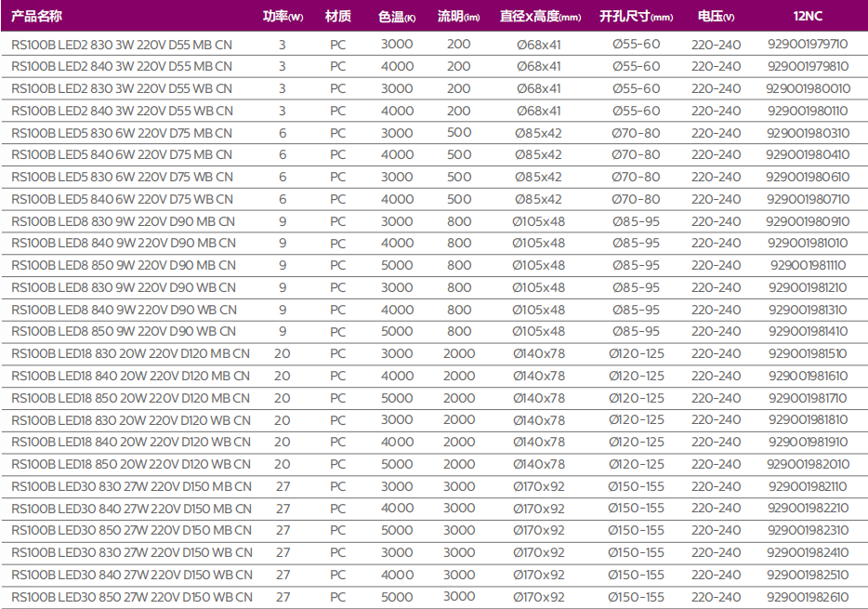Viewport: 868px width, 609px height.
Task: Click 12NC code 929001981410
Action: [808, 332]
